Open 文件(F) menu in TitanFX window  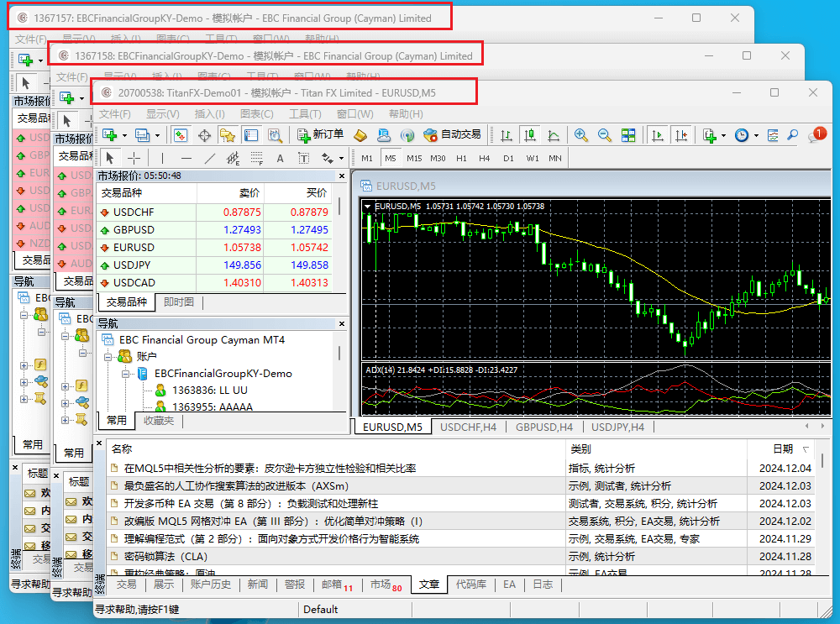click(114, 114)
